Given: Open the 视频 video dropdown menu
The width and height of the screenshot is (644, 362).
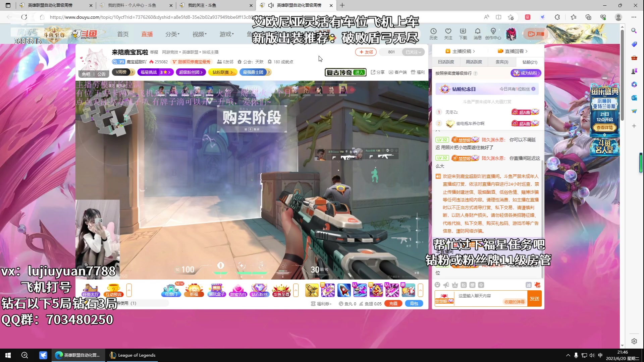Looking at the screenshot, I should point(200,34).
